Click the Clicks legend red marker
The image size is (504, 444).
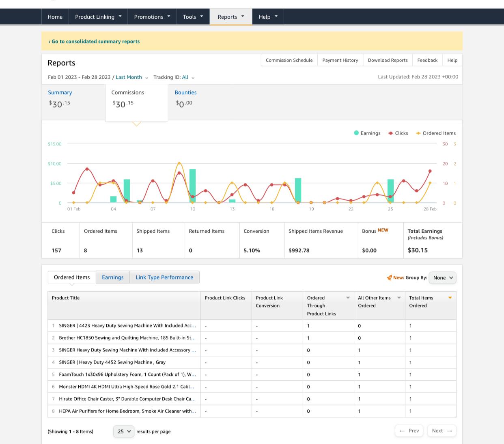click(x=391, y=133)
